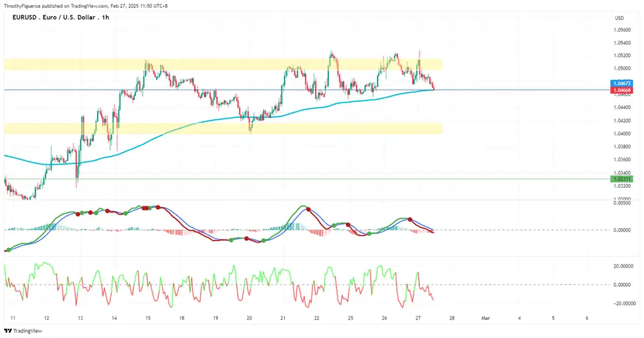
Task: Click the date label 25 on the time axis
Action: click(x=350, y=318)
